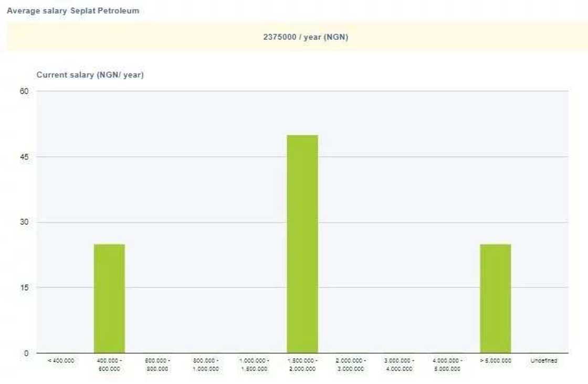Image resolution: width=588 pixels, height=384 pixels.
Task: Click the '600.000 - 800.000' axis label
Action: [157, 365]
